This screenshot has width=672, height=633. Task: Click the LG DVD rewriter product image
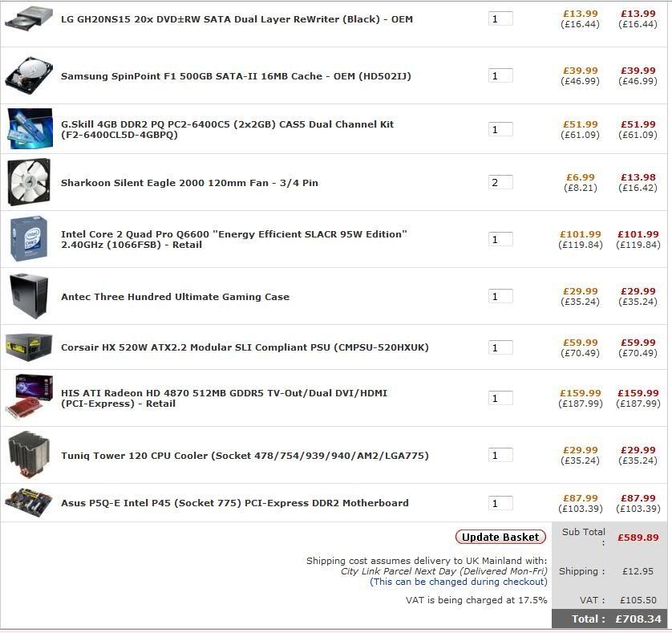(29, 19)
